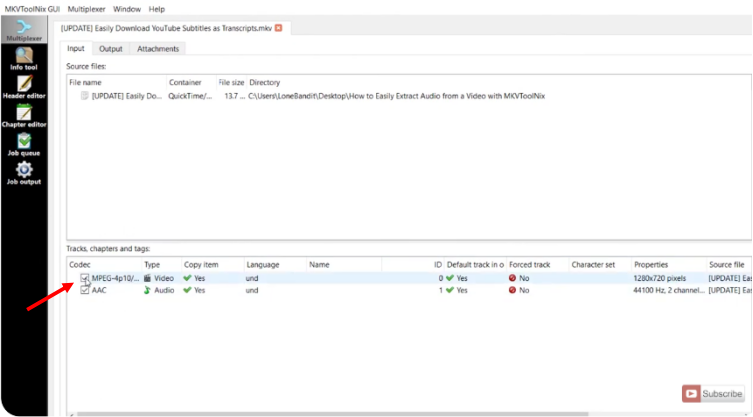Open the Window menu

tap(127, 9)
